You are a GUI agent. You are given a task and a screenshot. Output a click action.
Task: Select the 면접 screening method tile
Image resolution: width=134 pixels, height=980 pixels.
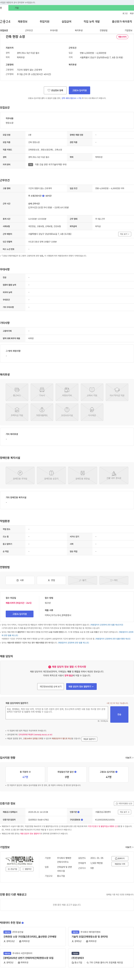51,580
